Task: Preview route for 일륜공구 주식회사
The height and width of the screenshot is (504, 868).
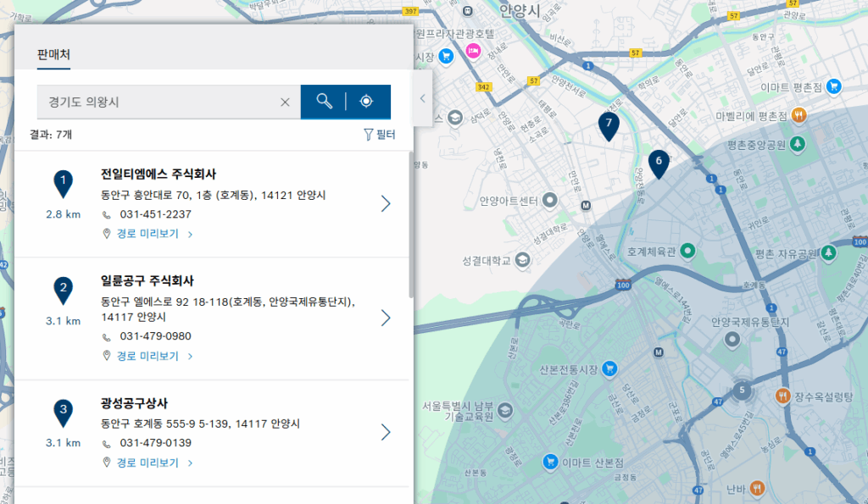Action: point(147,356)
